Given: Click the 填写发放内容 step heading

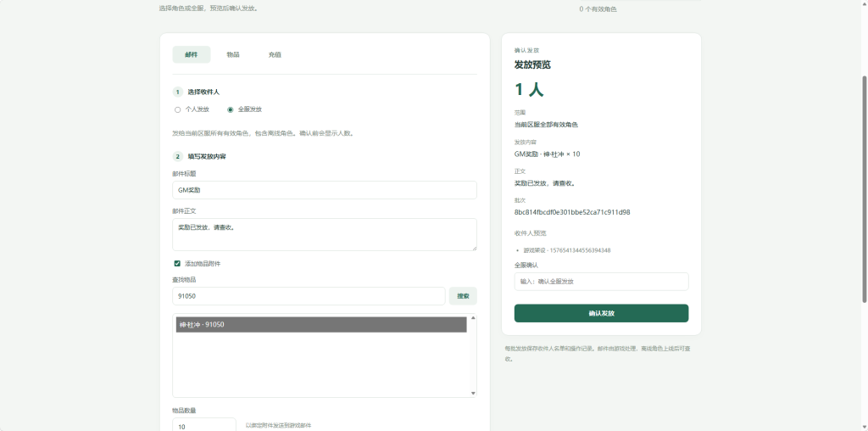Looking at the screenshot, I should click(207, 156).
